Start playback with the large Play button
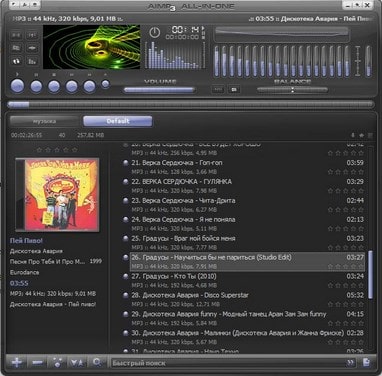This screenshot has height=376, width=382. (x=18, y=86)
